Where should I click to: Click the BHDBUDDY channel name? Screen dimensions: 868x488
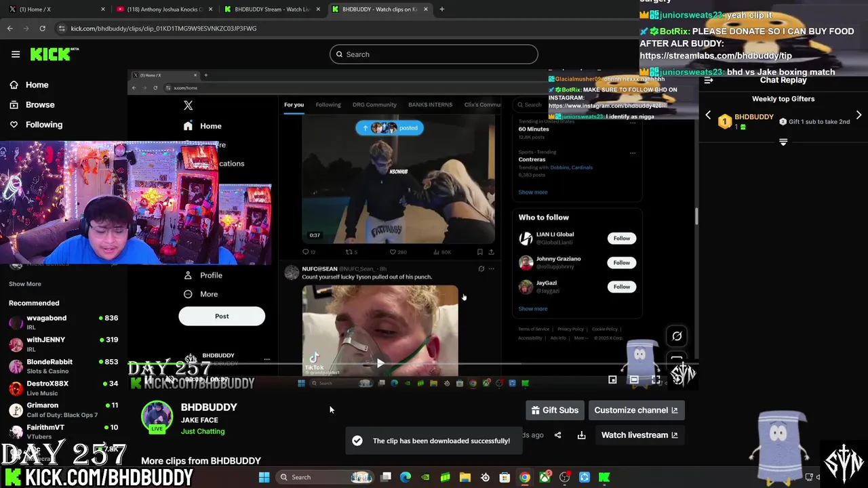[209, 407]
